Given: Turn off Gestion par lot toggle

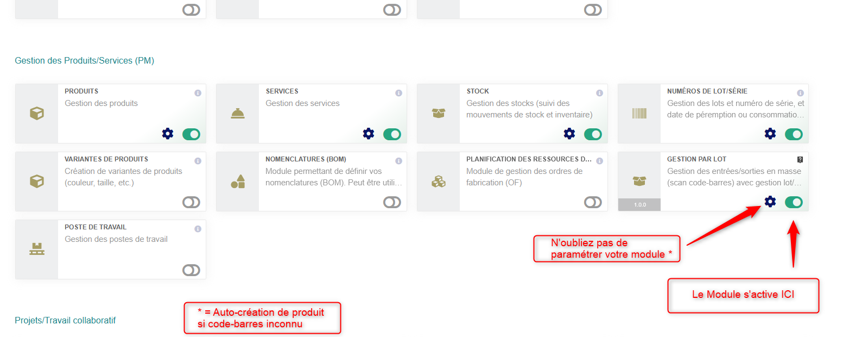Looking at the screenshot, I should 794,202.
